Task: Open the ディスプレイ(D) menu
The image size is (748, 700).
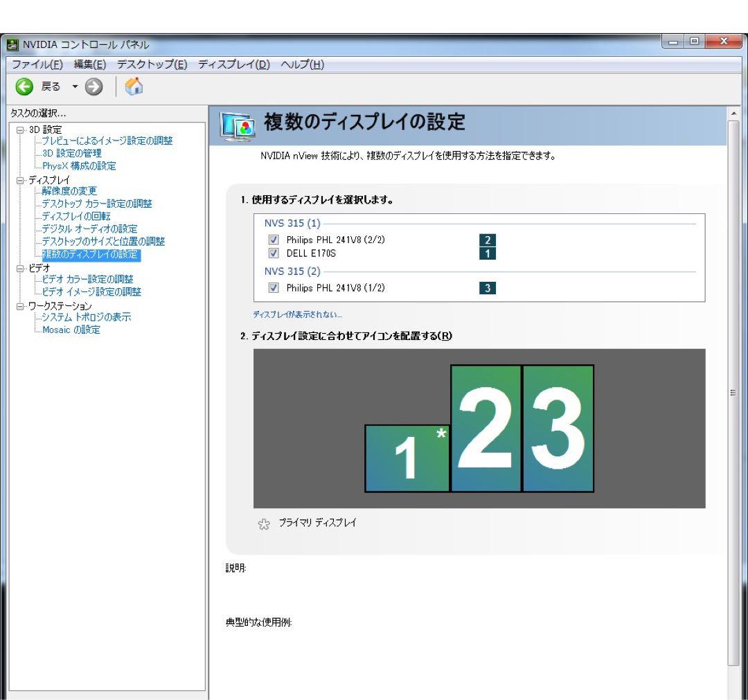Action: 234,64
